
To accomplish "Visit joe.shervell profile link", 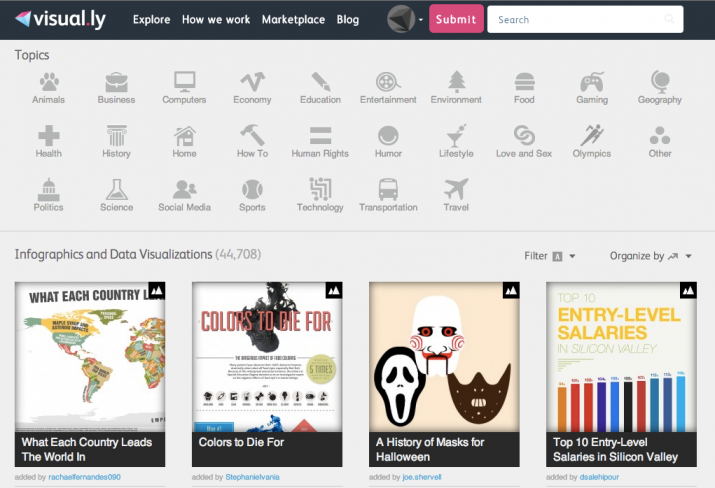I will [x=422, y=477].
